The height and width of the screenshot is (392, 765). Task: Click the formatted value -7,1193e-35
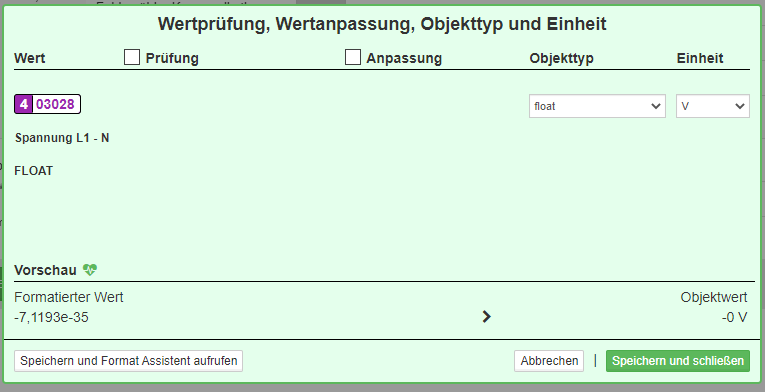pyautogui.click(x=51, y=317)
